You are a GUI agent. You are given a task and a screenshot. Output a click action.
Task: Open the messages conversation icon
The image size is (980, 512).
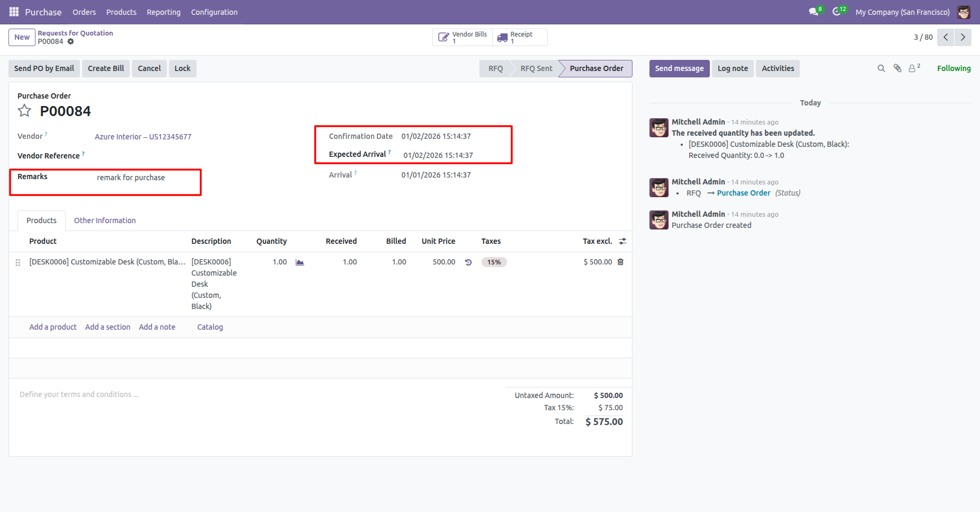814,12
